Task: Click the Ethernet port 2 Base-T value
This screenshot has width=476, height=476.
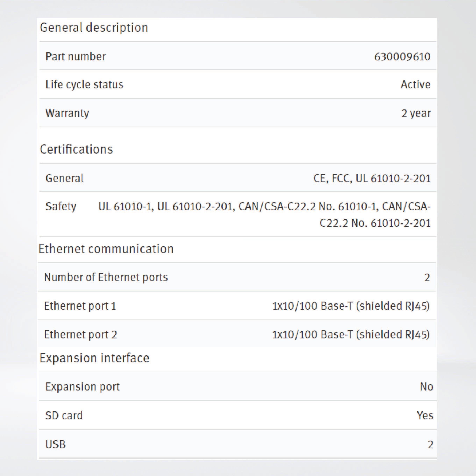Action: point(351,335)
